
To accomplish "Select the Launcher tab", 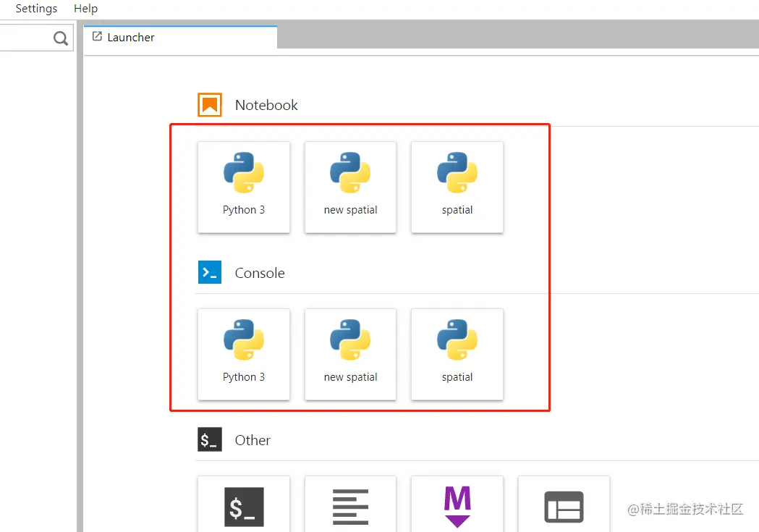I will coord(180,37).
